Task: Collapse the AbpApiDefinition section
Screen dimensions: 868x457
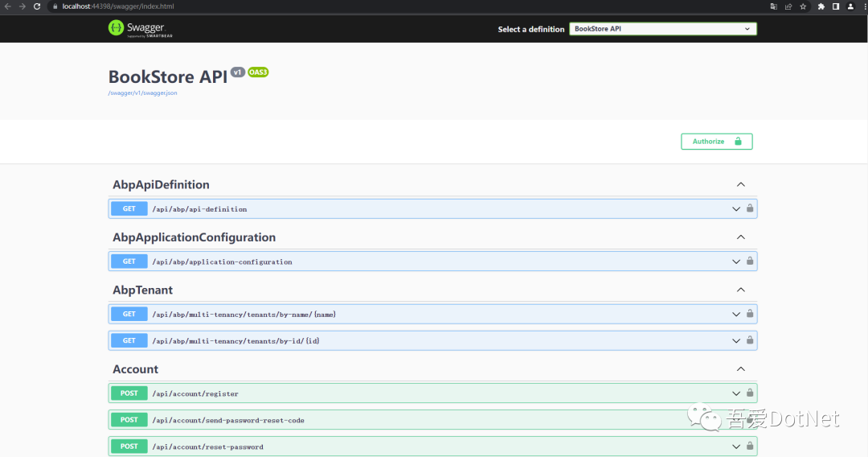Action: pos(741,184)
